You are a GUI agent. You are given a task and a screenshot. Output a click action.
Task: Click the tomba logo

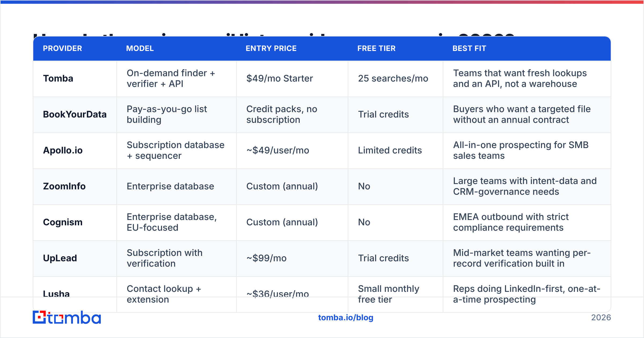pos(67,317)
